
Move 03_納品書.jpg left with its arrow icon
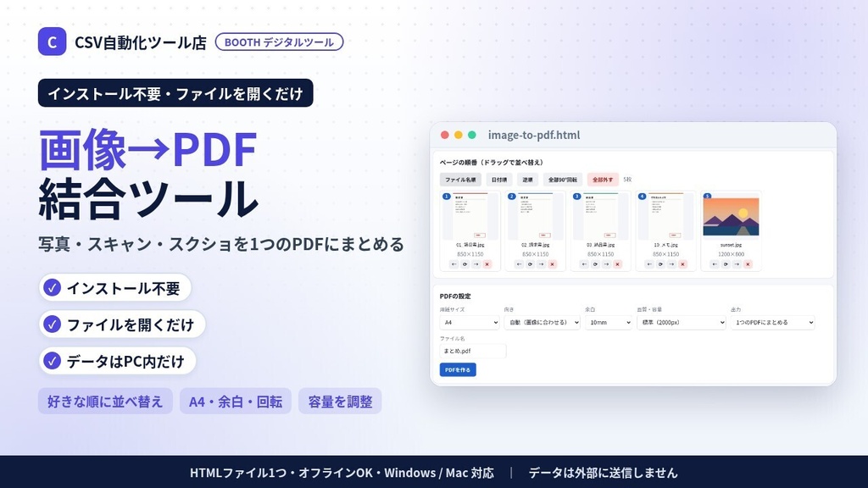pyautogui.click(x=585, y=264)
